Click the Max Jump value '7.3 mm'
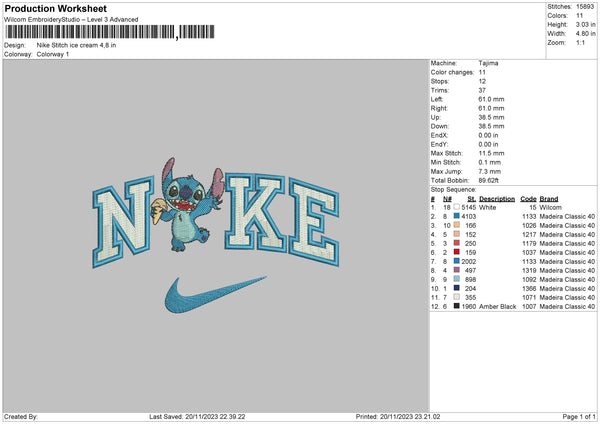 (490, 171)
